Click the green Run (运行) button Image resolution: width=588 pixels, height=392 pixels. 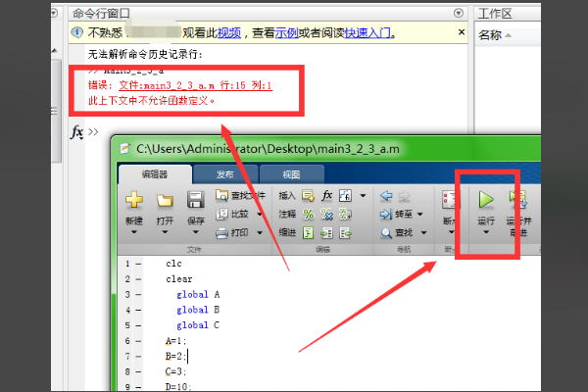485,199
